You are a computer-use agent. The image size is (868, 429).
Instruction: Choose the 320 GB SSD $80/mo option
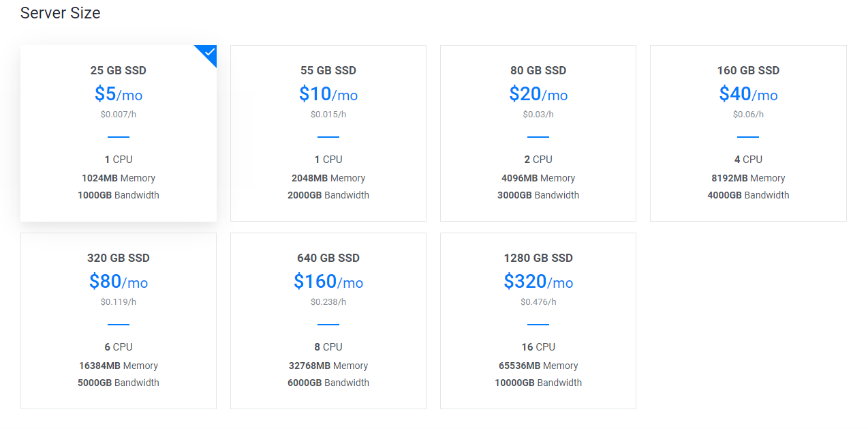[x=119, y=321]
